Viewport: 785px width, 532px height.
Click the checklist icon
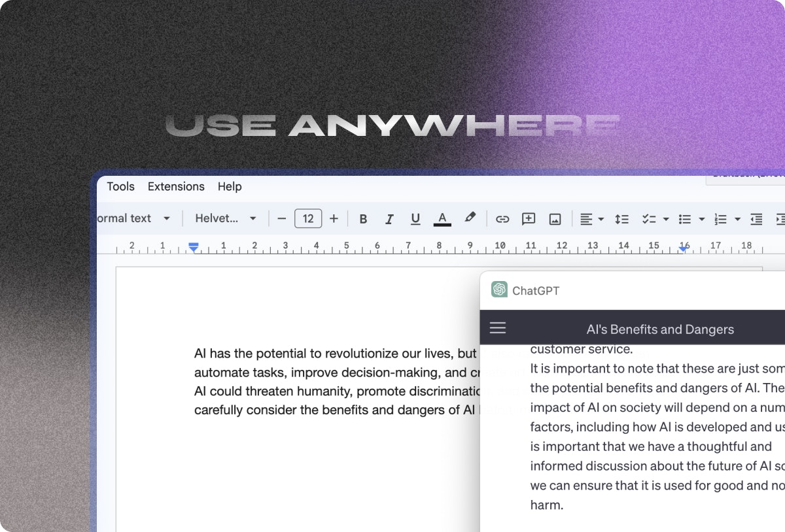(649, 219)
